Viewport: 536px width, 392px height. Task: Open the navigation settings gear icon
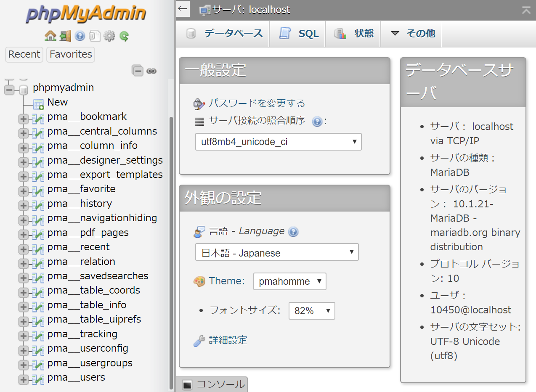(109, 36)
